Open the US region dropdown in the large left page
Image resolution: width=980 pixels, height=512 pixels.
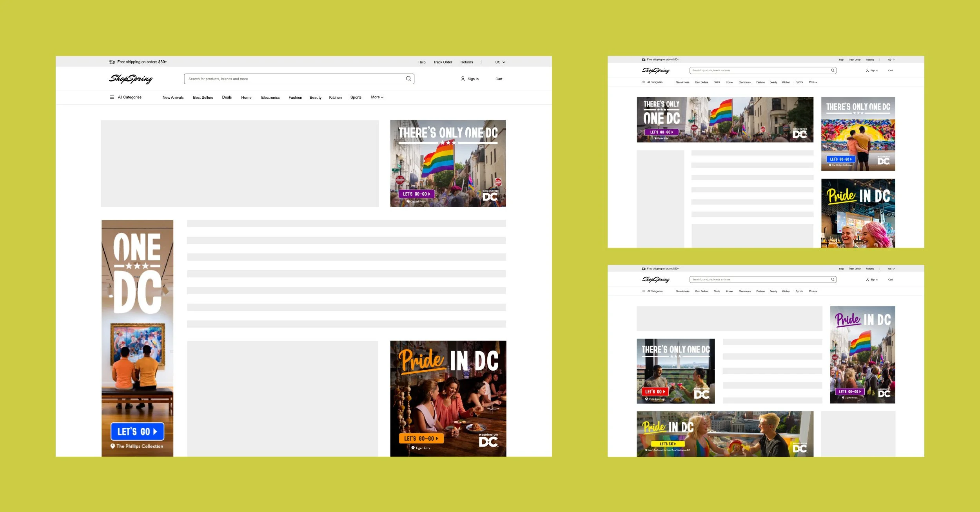coord(500,62)
